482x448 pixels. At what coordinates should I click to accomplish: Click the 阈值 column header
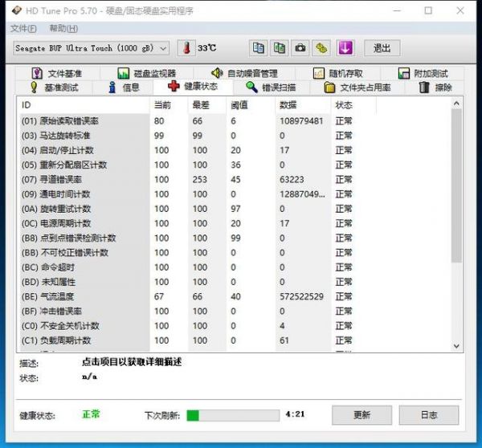251,105
